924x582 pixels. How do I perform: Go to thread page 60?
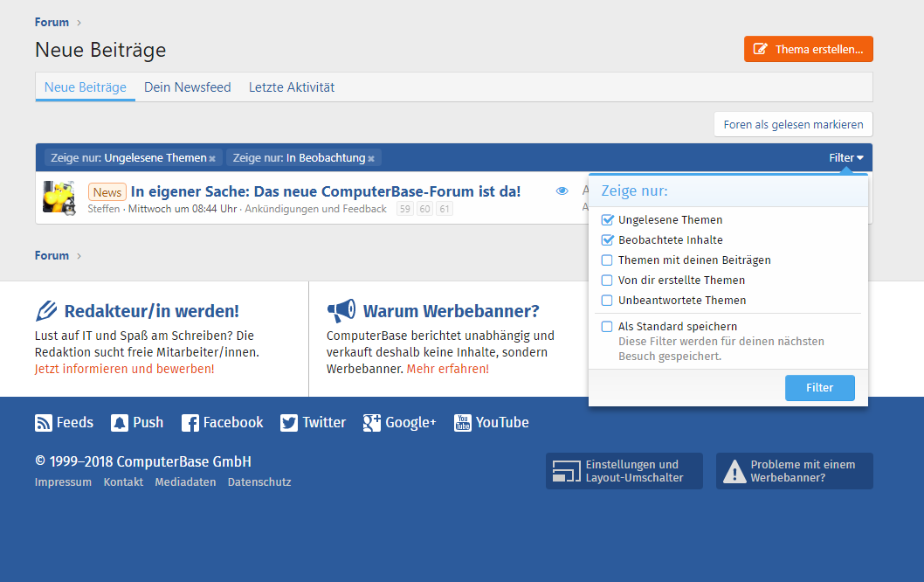pyautogui.click(x=424, y=209)
